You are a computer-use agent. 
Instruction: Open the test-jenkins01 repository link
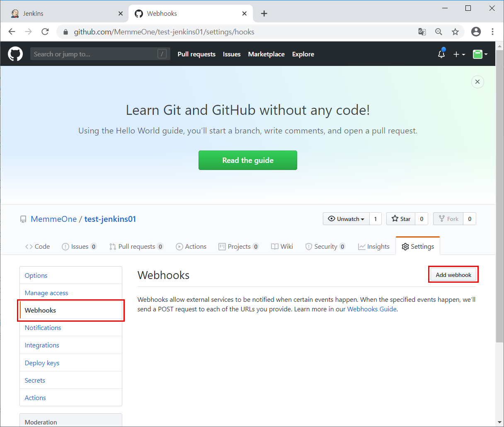coord(110,219)
